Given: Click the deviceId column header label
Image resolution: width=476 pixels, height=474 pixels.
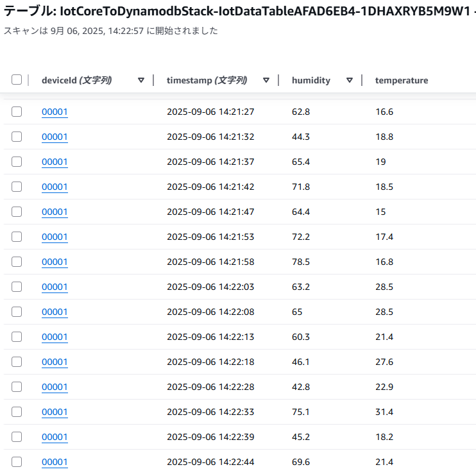Looking at the screenshot, I should coord(76,80).
